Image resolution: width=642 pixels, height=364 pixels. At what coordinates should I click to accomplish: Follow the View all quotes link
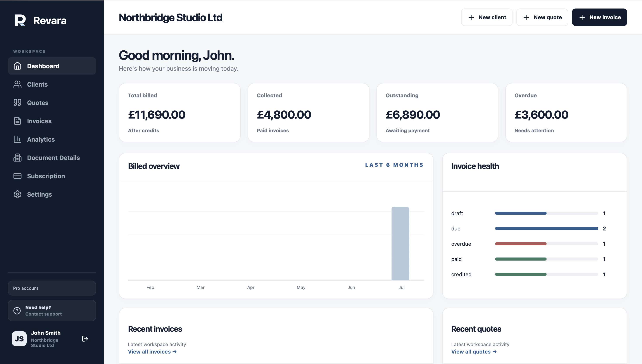click(x=474, y=352)
